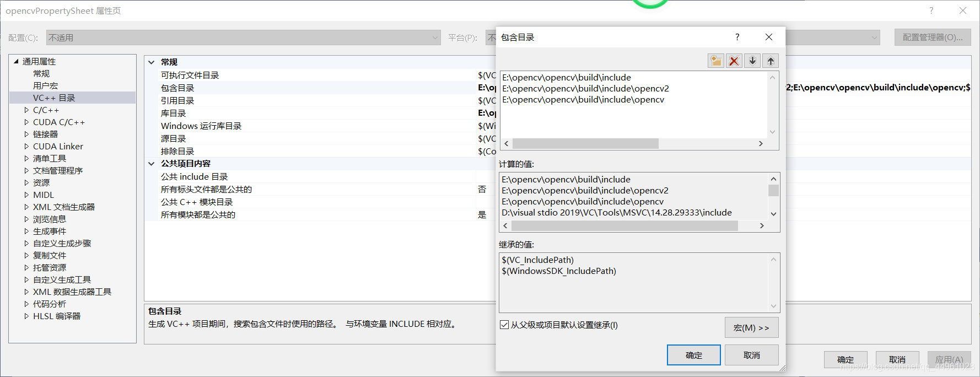Click help button in property page title bar
980x377 pixels.
coord(931,10)
